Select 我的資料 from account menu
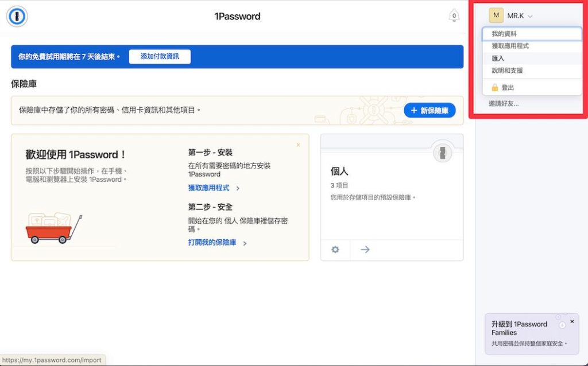 (x=532, y=34)
